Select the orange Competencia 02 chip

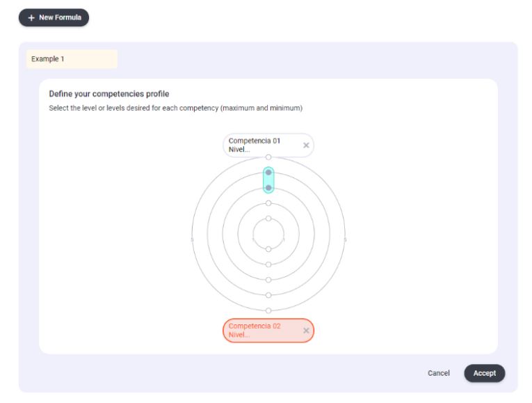point(261,330)
